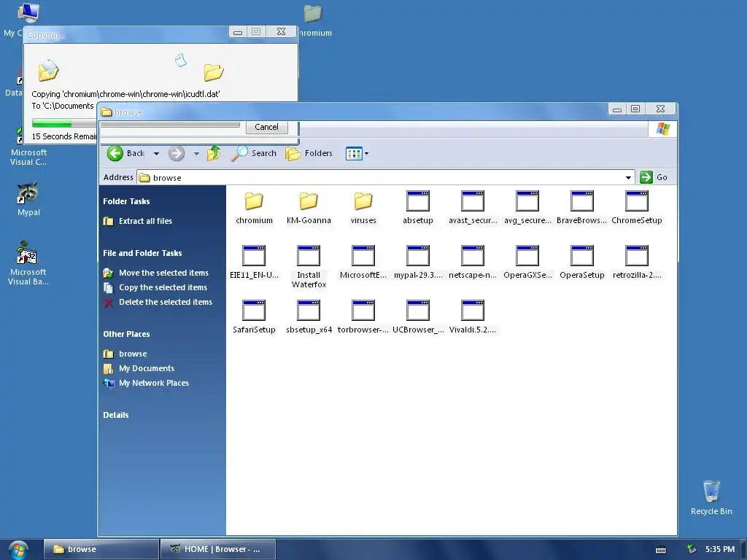Open the Search pane

point(253,153)
